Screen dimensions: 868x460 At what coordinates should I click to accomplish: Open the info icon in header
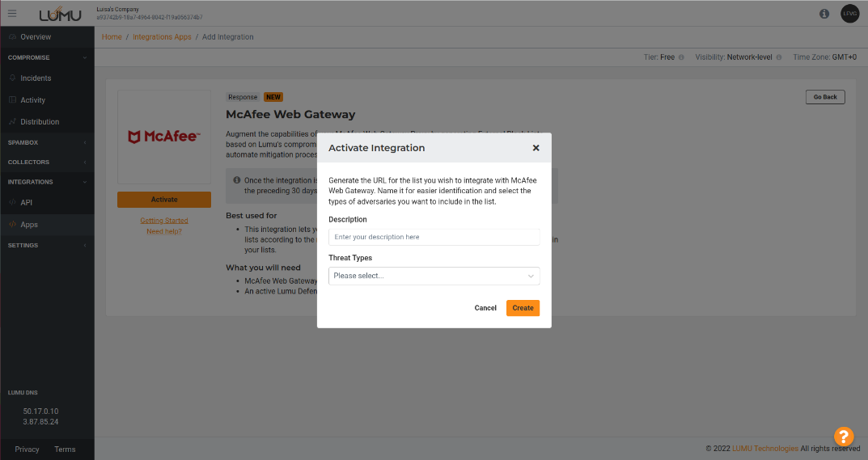click(x=824, y=14)
